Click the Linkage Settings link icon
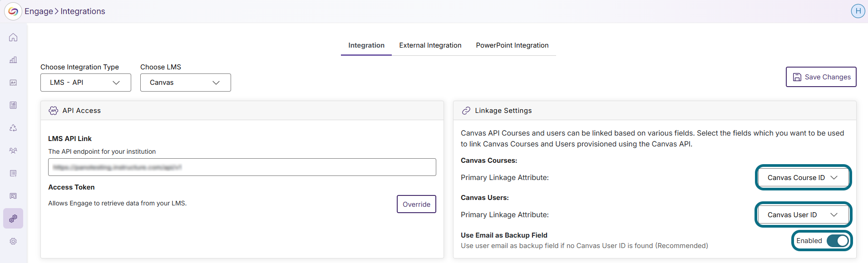868x263 pixels. pos(466,111)
